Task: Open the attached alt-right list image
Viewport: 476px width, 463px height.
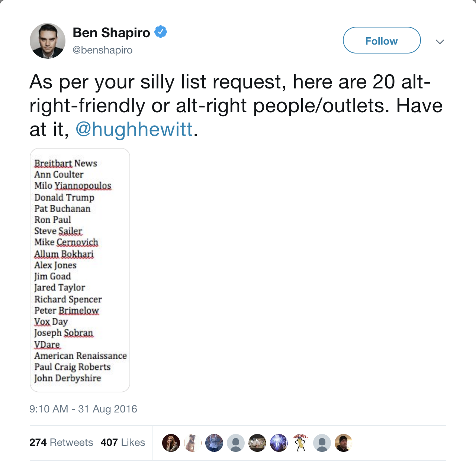Action: [80, 270]
